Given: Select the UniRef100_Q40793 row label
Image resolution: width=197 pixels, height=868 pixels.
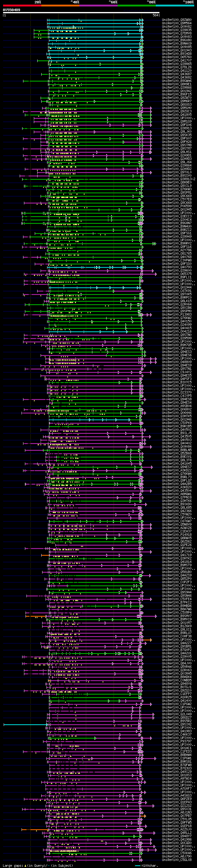Looking at the screenshot, I should click(177, 267).
